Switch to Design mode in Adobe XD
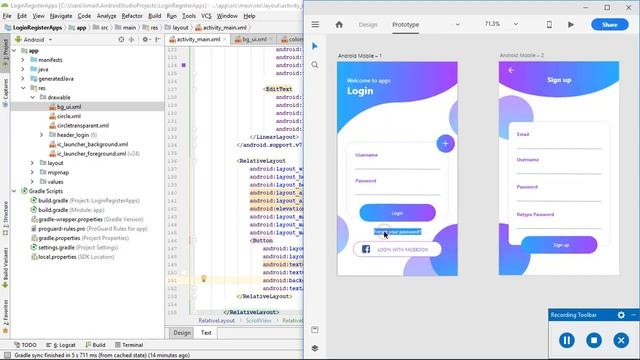This screenshot has height=360, width=640. [368, 24]
